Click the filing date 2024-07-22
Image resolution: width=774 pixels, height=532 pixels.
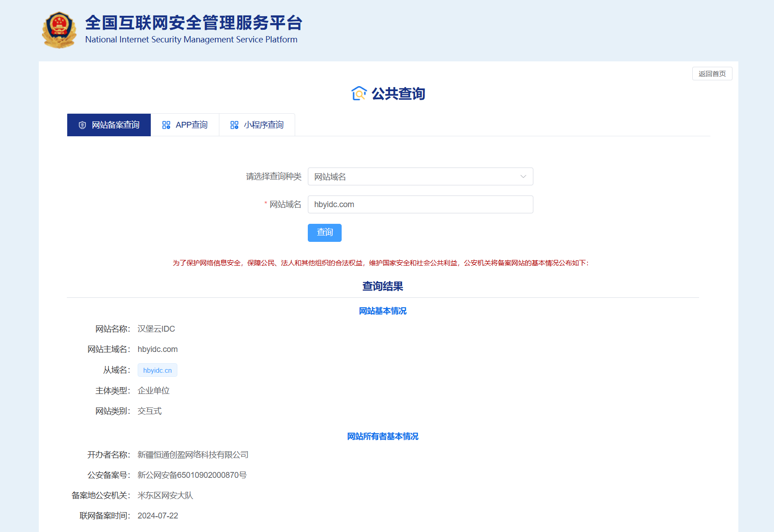158,516
